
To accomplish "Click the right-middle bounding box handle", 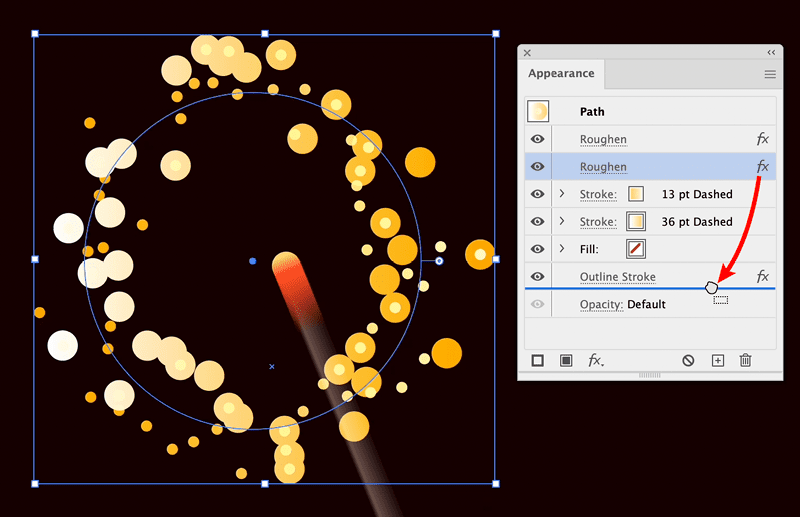I will click(x=495, y=259).
